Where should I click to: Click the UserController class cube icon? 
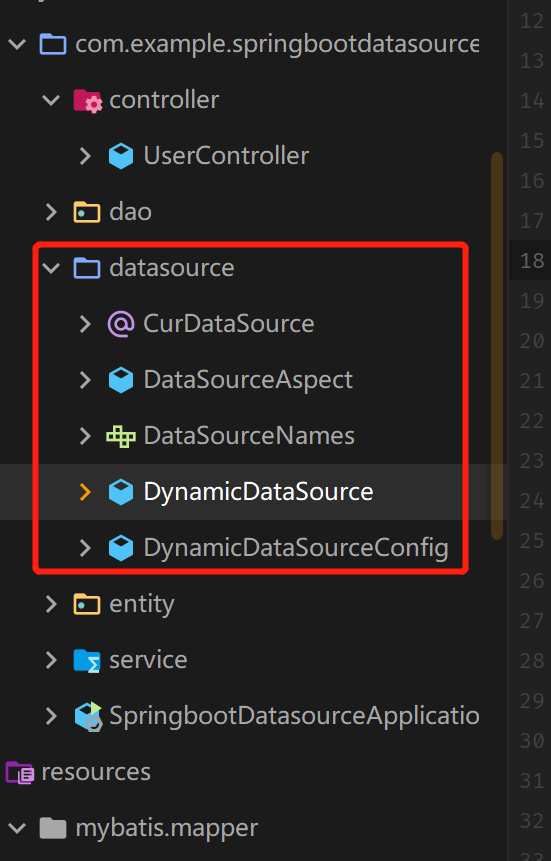pos(121,156)
